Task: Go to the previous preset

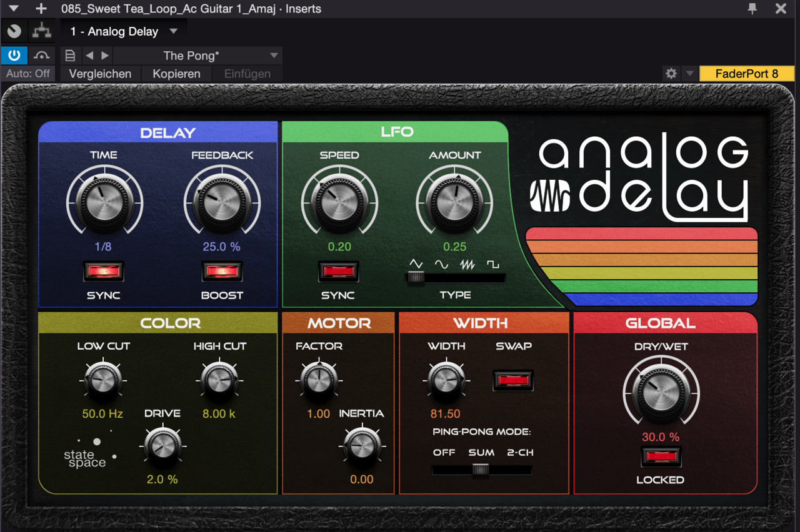Action: 89,56
